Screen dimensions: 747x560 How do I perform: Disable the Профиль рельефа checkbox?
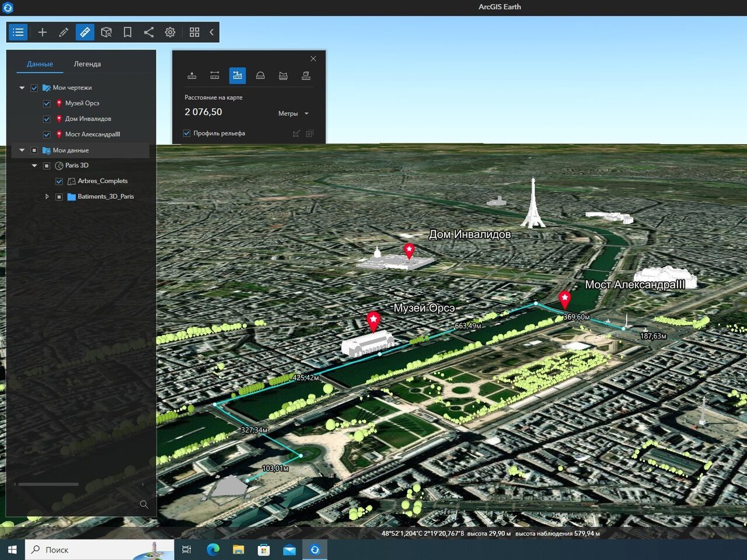coord(187,133)
